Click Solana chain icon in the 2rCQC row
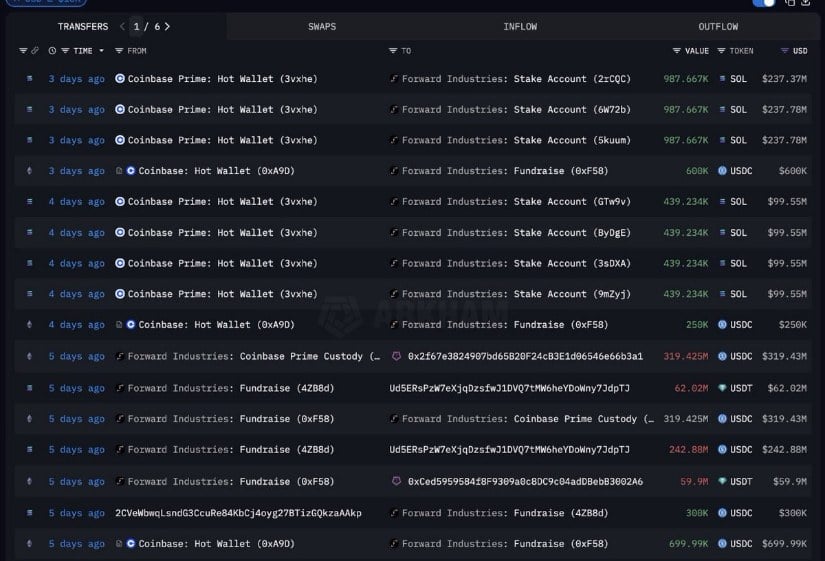 29,78
